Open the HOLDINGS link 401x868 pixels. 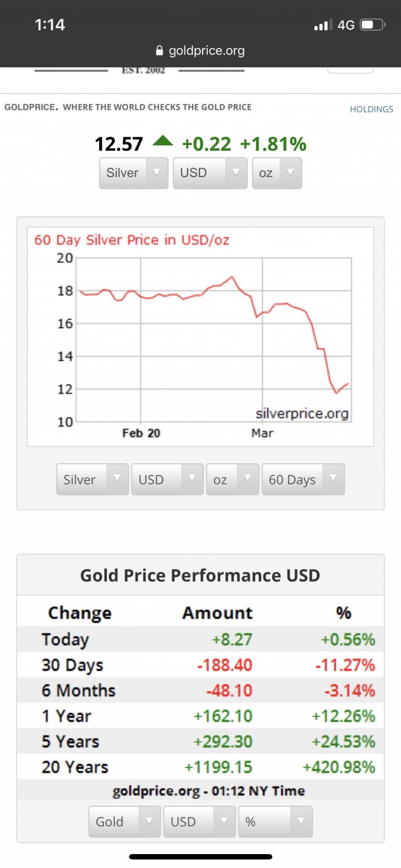tap(371, 109)
